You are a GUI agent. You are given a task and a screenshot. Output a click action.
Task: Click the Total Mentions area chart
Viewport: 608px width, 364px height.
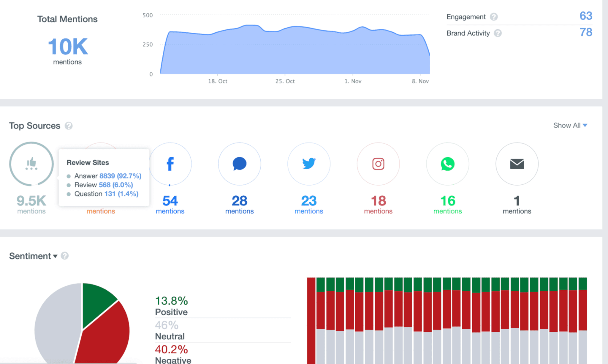click(x=294, y=52)
